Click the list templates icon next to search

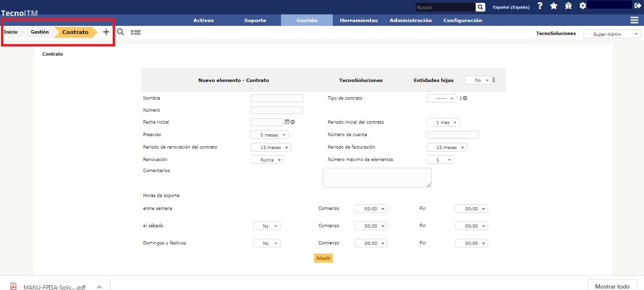[x=136, y=32]
